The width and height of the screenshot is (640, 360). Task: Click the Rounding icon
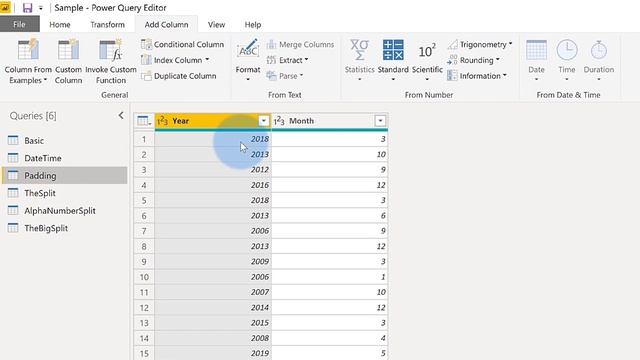pyautogui.click(x=452, y=60)
